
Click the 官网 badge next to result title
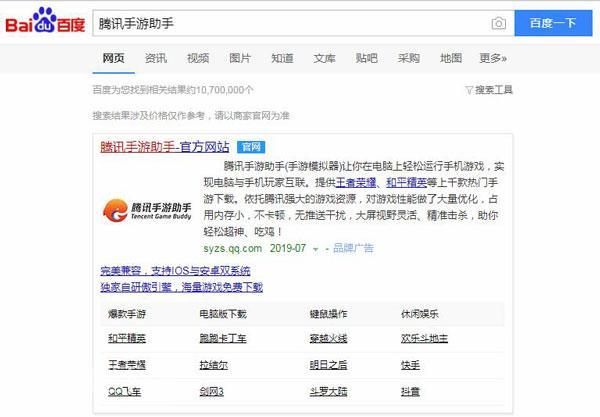[251, 147]
